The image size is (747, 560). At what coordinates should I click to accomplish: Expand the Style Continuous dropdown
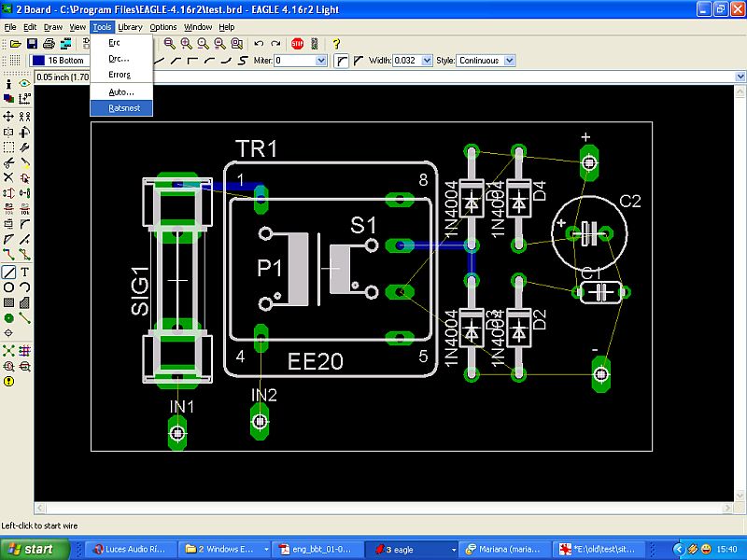pyautogui.click(x=510, y=61)
